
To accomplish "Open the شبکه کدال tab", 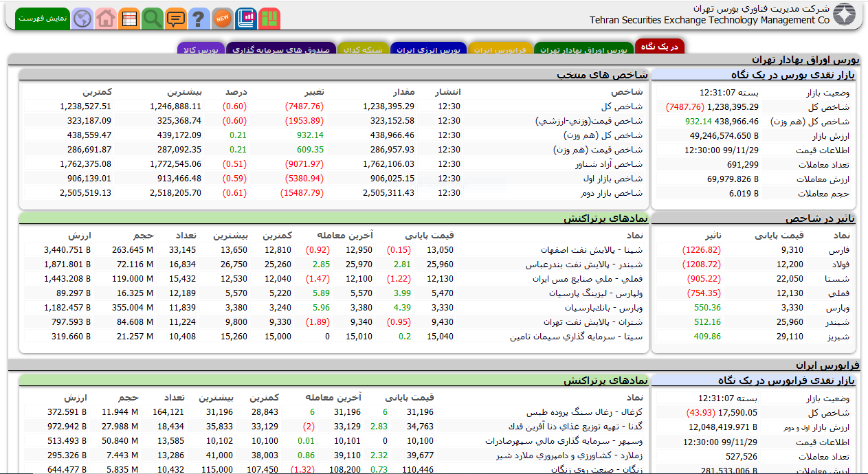I will 364,49.
